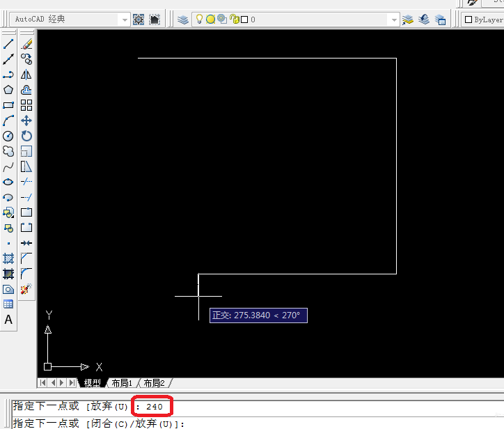Select the Scale tool
Screen dimensions: 504x429
tap(26, 151)
